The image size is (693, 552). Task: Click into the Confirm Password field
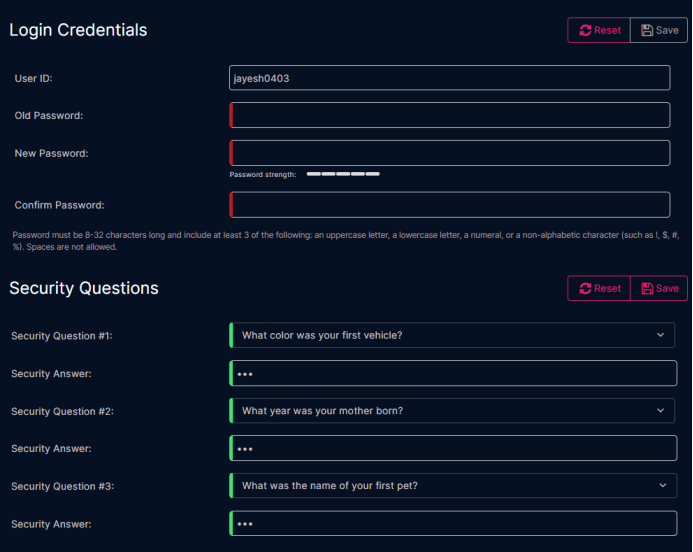tap(449, 205)
